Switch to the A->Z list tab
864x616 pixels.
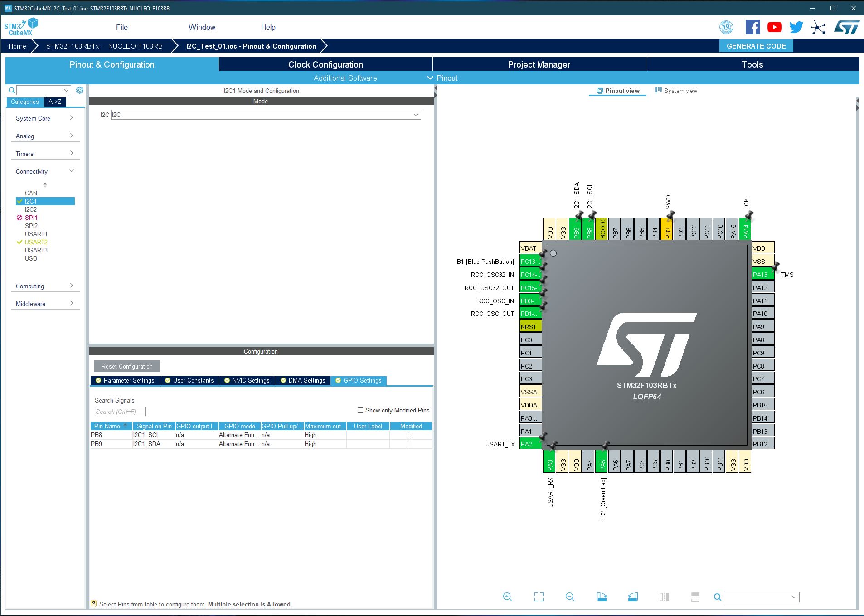click(55, 102)
